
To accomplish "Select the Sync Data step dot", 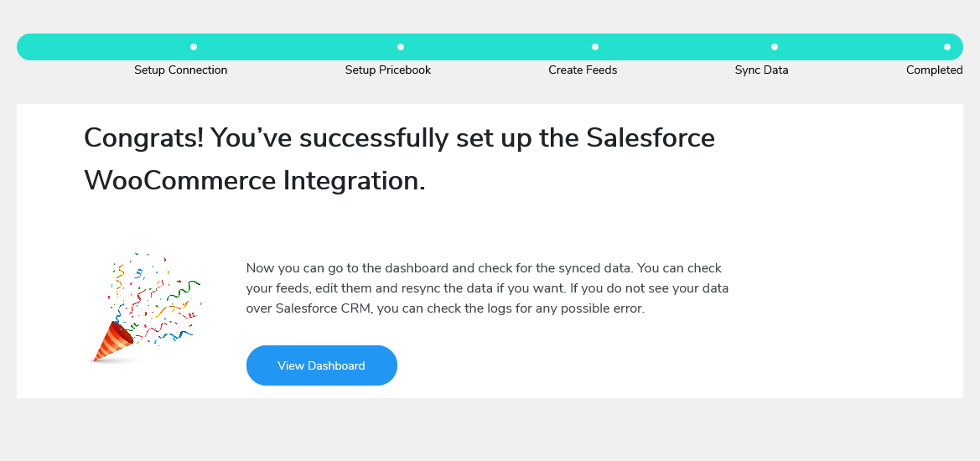I will [775, 47].
